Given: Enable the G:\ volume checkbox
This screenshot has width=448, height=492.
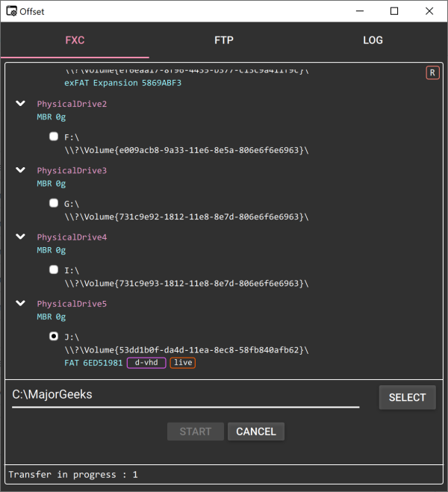Looking at the screenshot, I should coord(54,203).
